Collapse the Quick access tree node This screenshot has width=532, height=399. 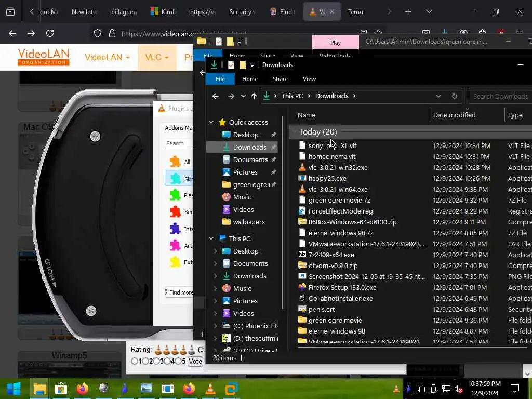point(211,122)
